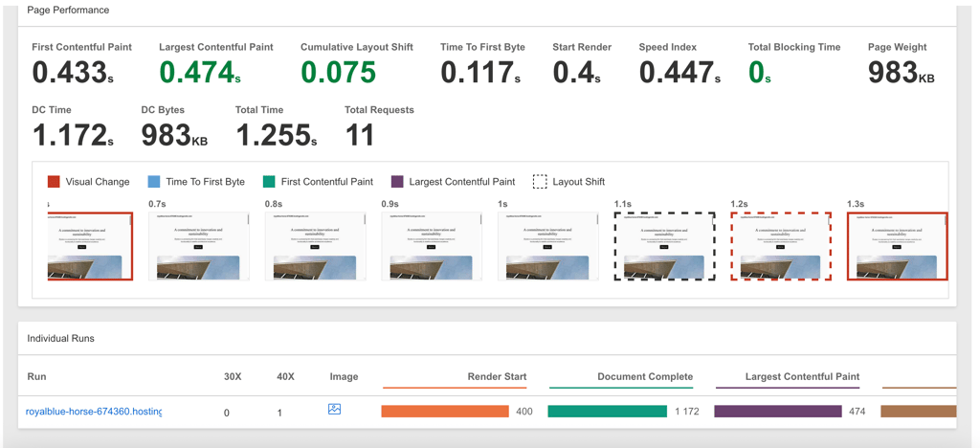Click the Largest Contentful Paint column header
The height and width of the screenshot is (448, 980).
tap(802, 377)
